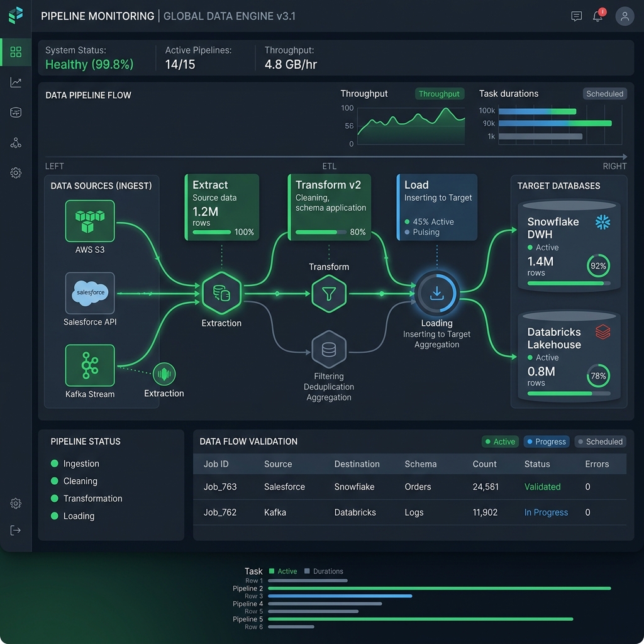Click the Job_762 cell
The image size is (644, 644).
point(220,512)
